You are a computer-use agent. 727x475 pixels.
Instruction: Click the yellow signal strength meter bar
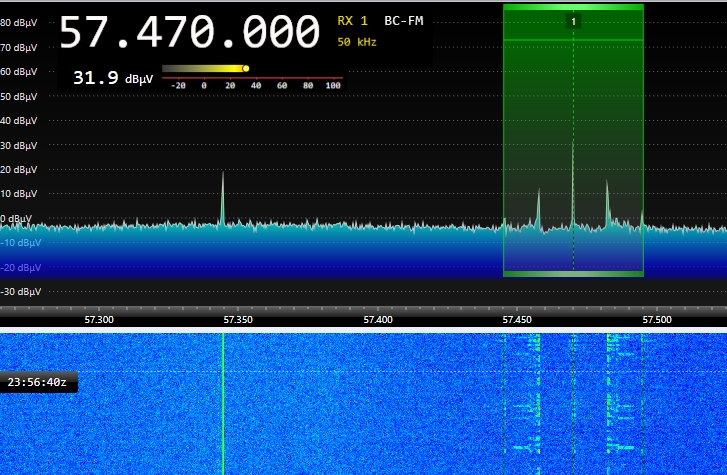coord(205,69)
